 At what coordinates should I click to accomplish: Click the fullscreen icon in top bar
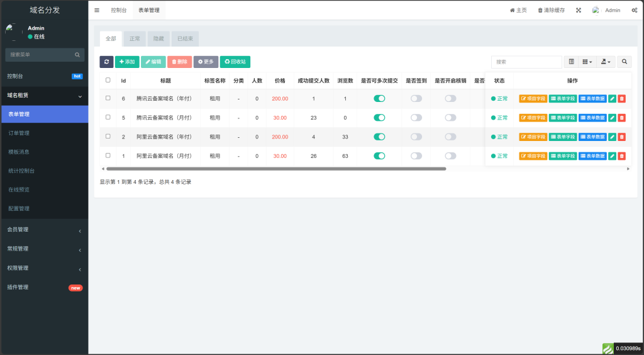[x=578, y=10]
